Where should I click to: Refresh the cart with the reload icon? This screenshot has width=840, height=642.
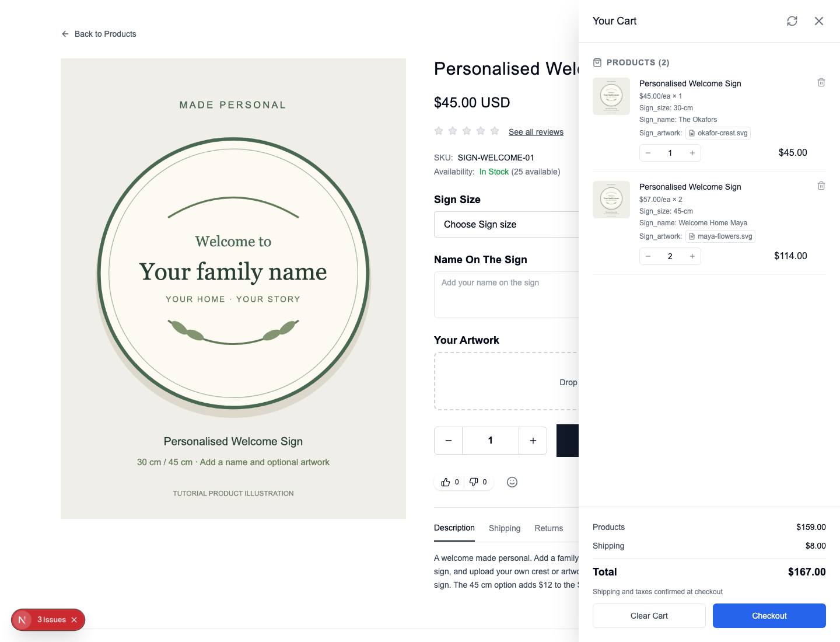click(792, 21)
